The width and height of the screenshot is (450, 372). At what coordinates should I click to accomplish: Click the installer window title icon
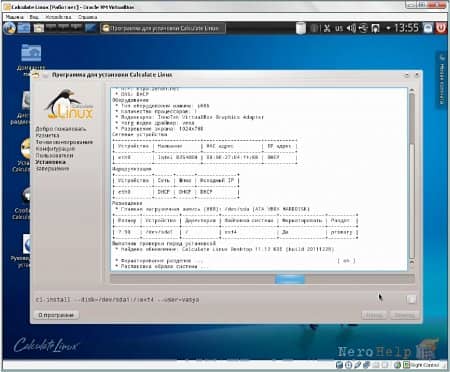[x=36, y=75]
